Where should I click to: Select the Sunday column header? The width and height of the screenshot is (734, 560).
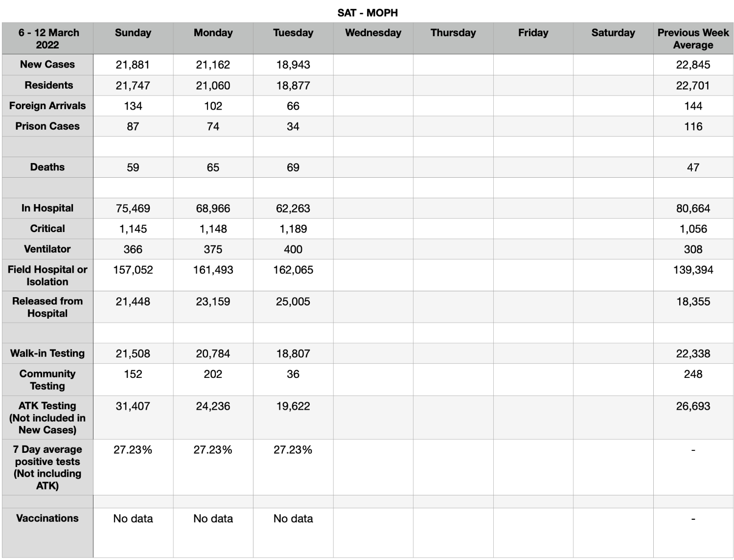[x=133, y=38]
